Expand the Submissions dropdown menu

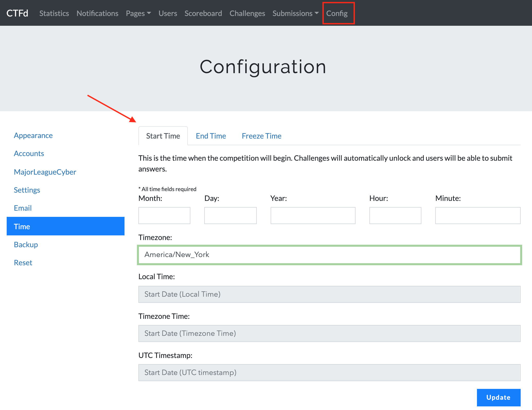295,13
